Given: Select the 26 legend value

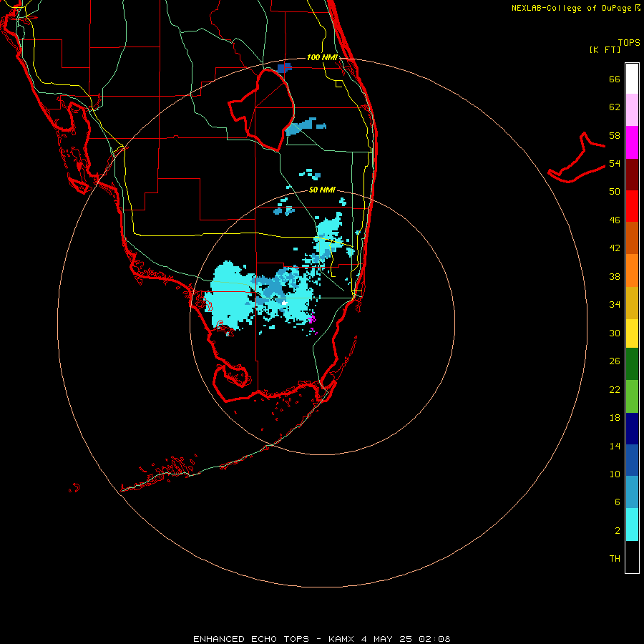Looking at the screenshot, I should pyautogui.click(x=615, y=361).
